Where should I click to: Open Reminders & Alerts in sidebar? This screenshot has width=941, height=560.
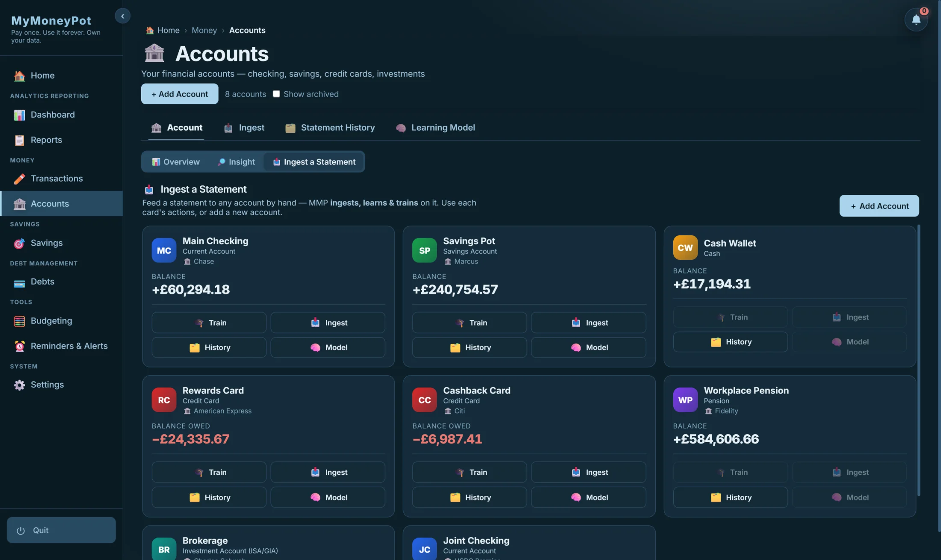(61, 346)
